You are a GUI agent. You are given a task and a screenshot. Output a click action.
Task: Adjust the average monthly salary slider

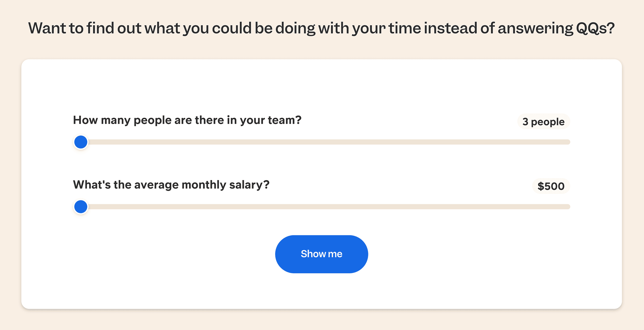click(81, 206)
